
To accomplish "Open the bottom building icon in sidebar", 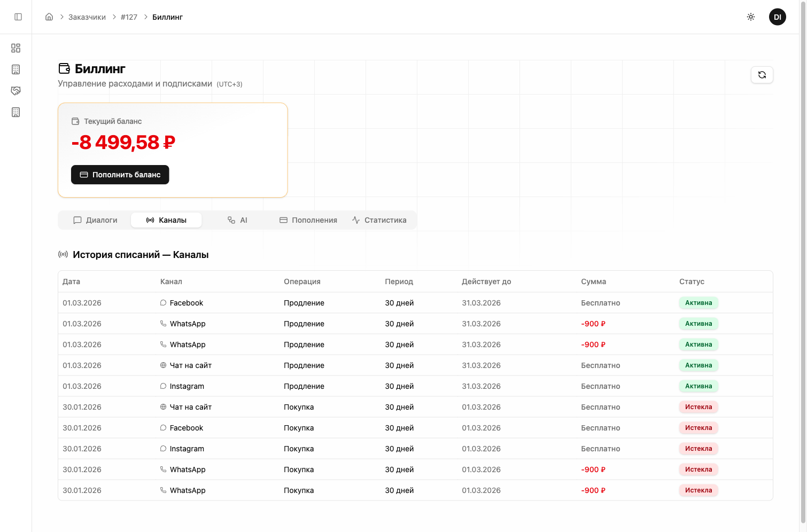I will pos(16,112).
